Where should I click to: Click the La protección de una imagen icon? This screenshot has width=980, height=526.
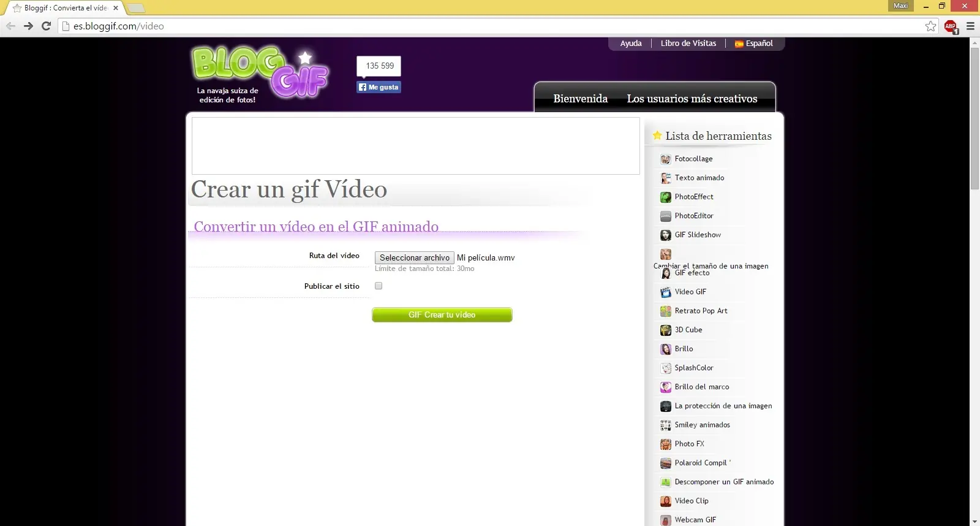point(665,406)
